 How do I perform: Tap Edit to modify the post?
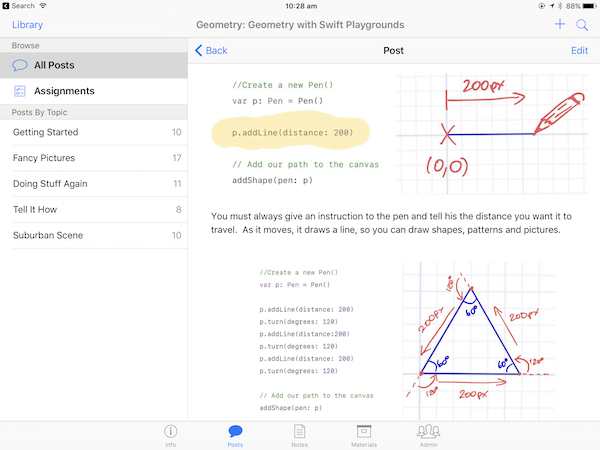(x=579, y=51)
